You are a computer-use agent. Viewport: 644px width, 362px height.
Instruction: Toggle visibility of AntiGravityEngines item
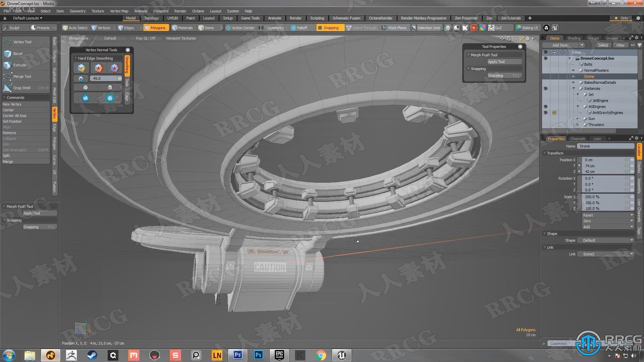pos(545,113)
